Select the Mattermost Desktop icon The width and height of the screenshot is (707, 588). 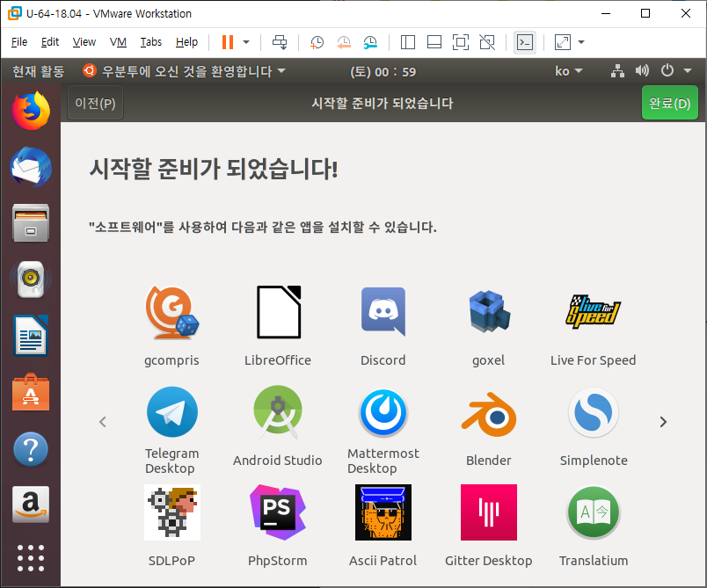[x=383, y=413]
